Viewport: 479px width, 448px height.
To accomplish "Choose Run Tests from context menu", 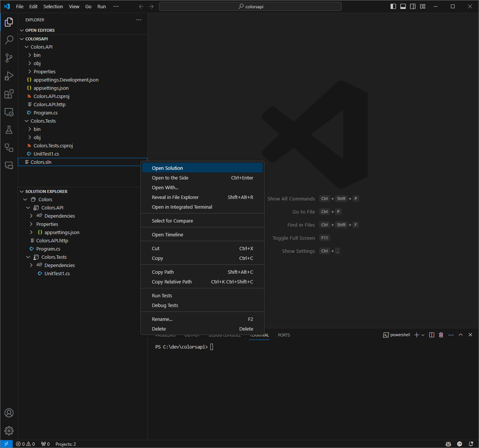I will (202, 296).
